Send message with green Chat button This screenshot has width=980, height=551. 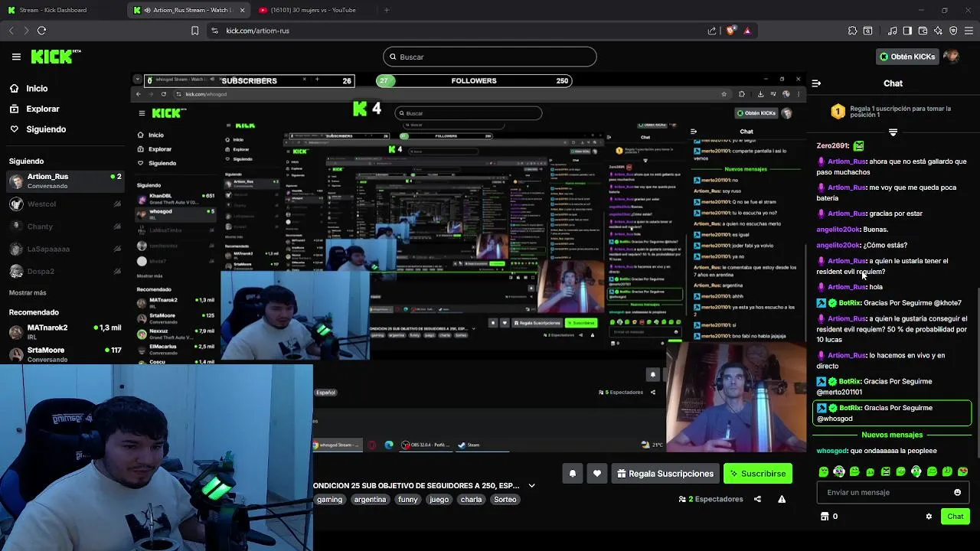pyautogui.click(x=955, y=517)
